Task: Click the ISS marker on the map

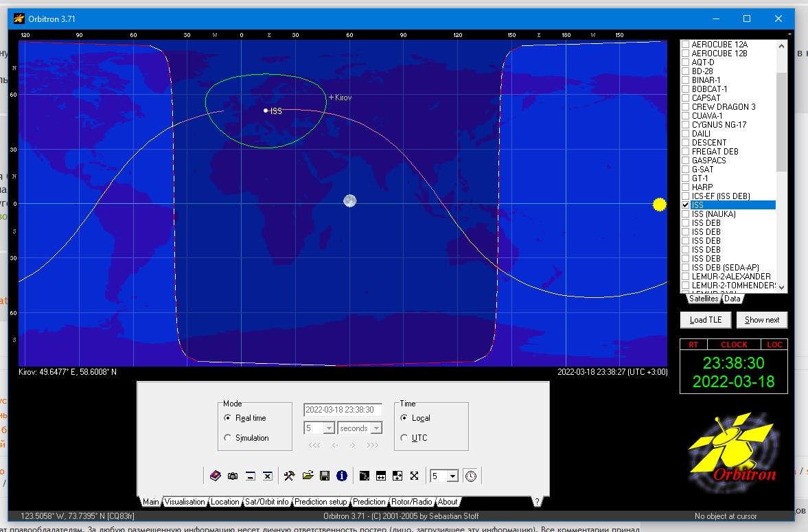Action: (266, 111)
